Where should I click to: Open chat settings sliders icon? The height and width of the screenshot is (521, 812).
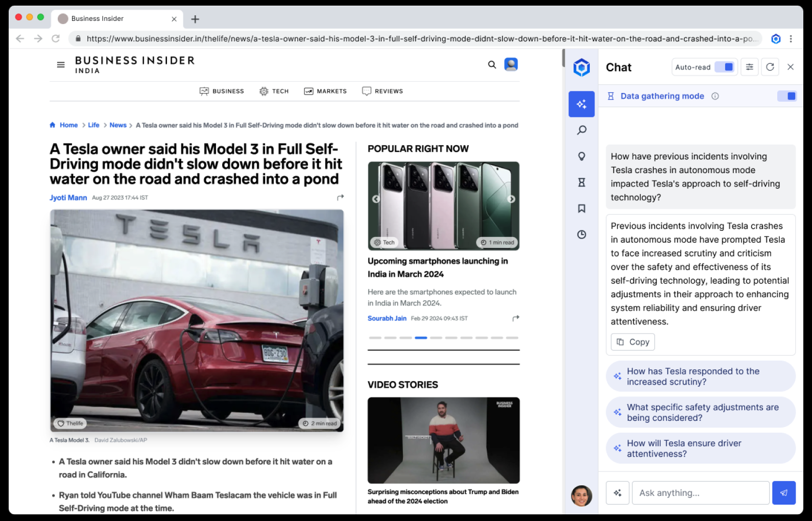pos(749,67)
